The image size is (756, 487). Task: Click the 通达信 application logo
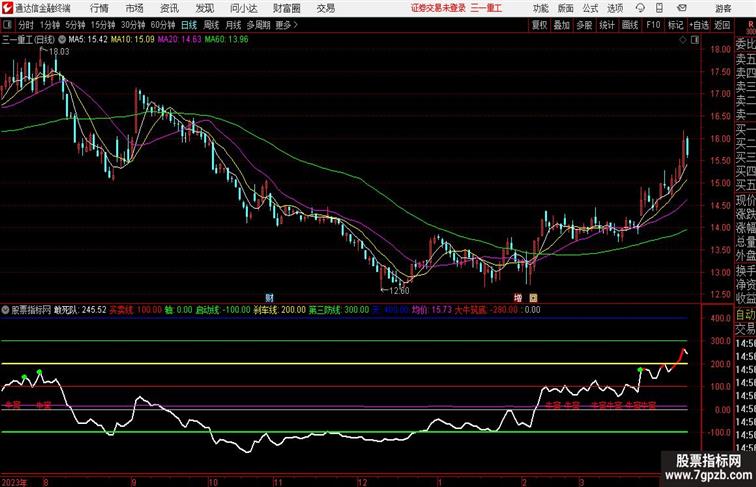(7, 8)
